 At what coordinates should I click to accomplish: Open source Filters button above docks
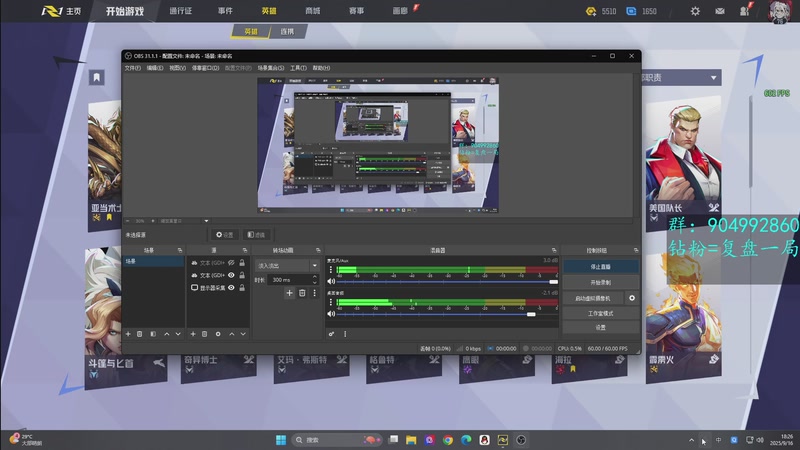click(256, 235)
